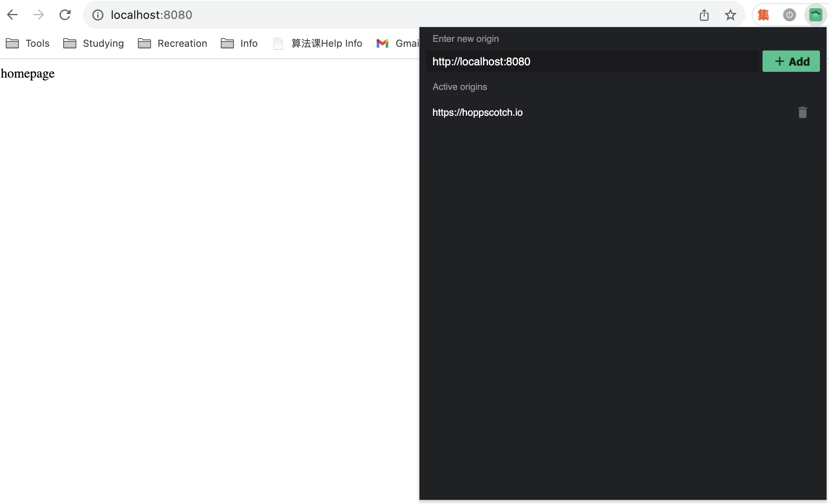This screenshot has height=504, width=829.
Task: Click the new origin input field
Action: [x=592, y=62]
